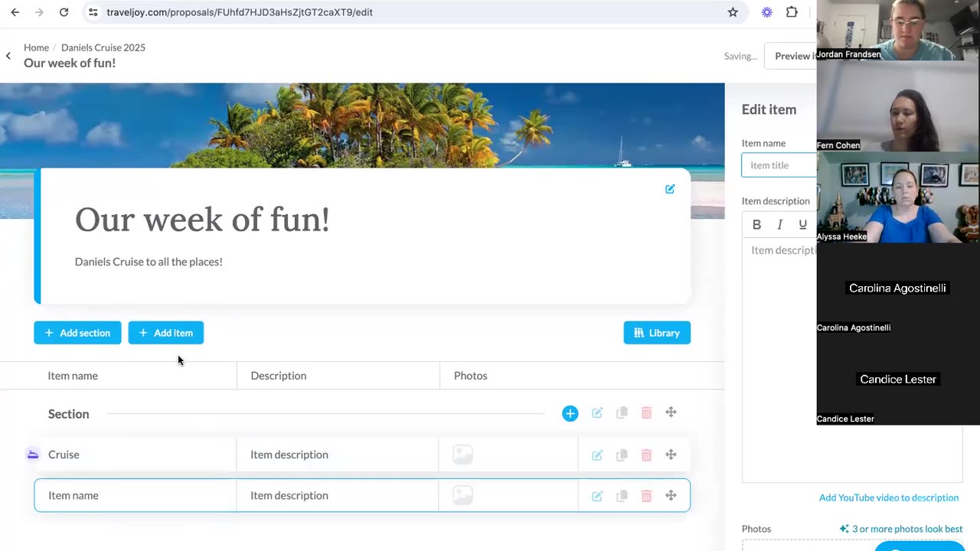Grab the Section row move handle
This screenshot has width=980, height=551.
(671, 412)
